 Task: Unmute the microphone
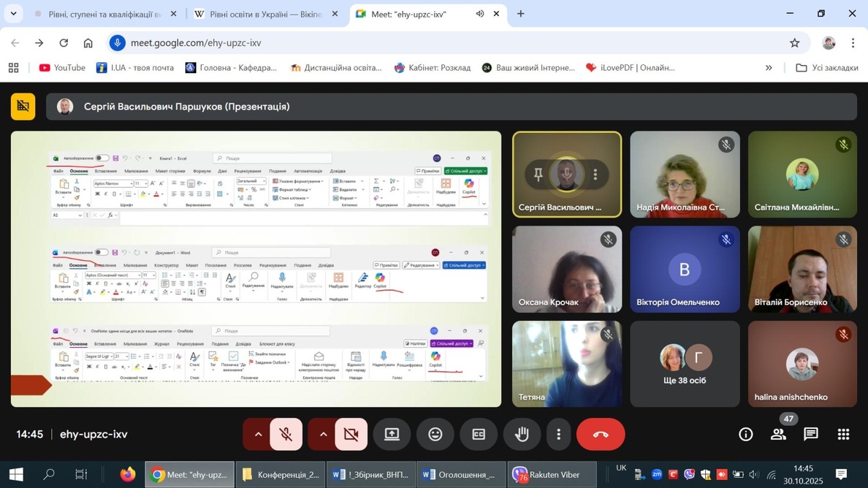click(286, 435)
